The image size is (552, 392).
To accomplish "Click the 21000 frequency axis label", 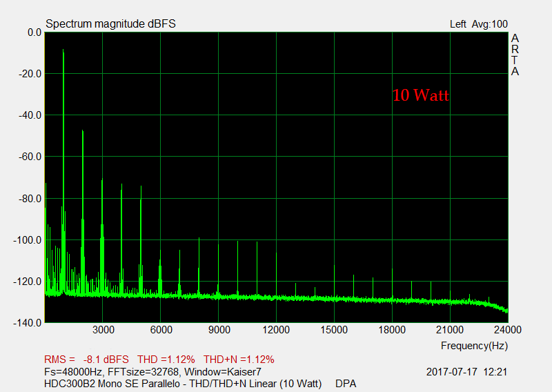I will click(x=450, y=330).
